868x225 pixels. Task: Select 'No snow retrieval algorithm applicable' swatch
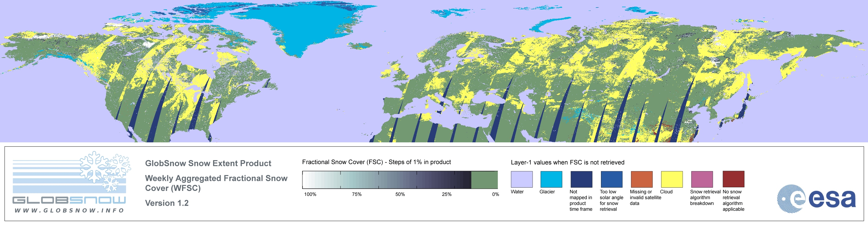coord(734,179)
